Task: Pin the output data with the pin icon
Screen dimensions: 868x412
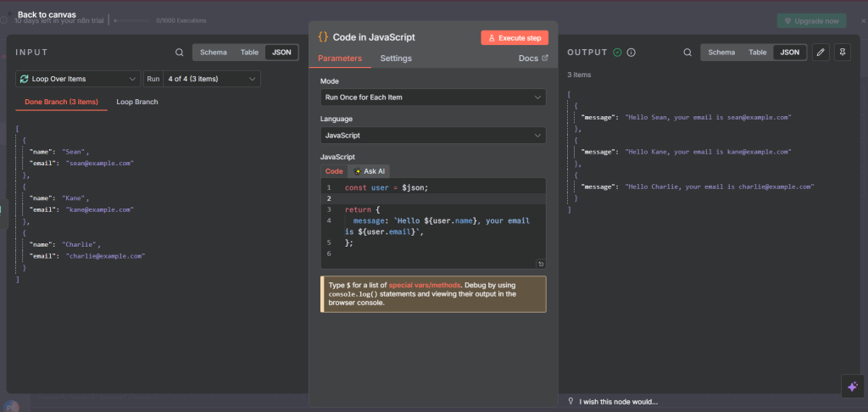Action: click(842, 53)
